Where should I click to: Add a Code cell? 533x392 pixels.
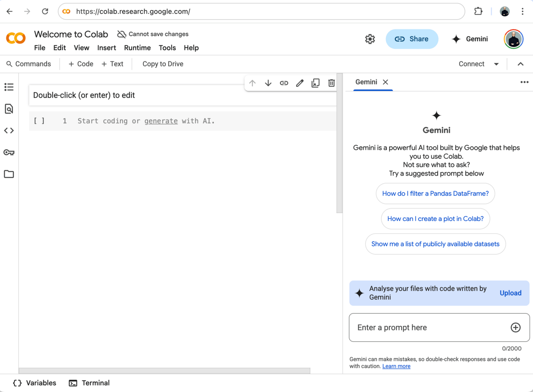(81, 64)
